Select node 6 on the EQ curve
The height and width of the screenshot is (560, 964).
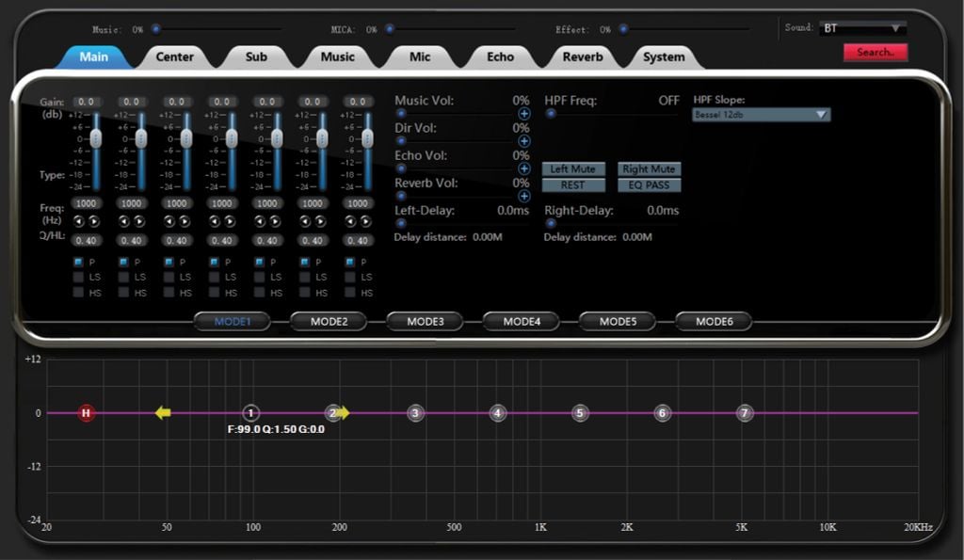pos(662,413)
